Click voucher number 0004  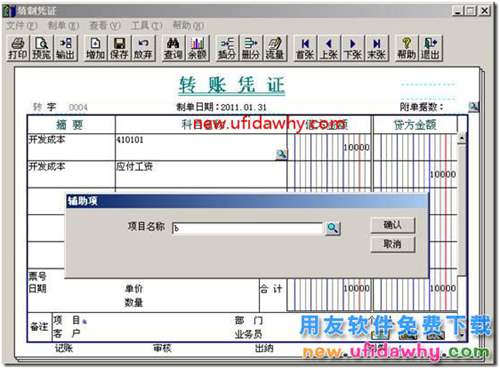pos(78,107)
